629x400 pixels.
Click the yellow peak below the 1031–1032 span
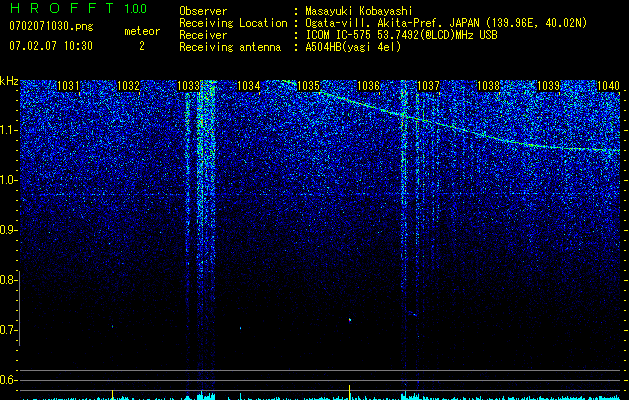click(x=112, y=394)
